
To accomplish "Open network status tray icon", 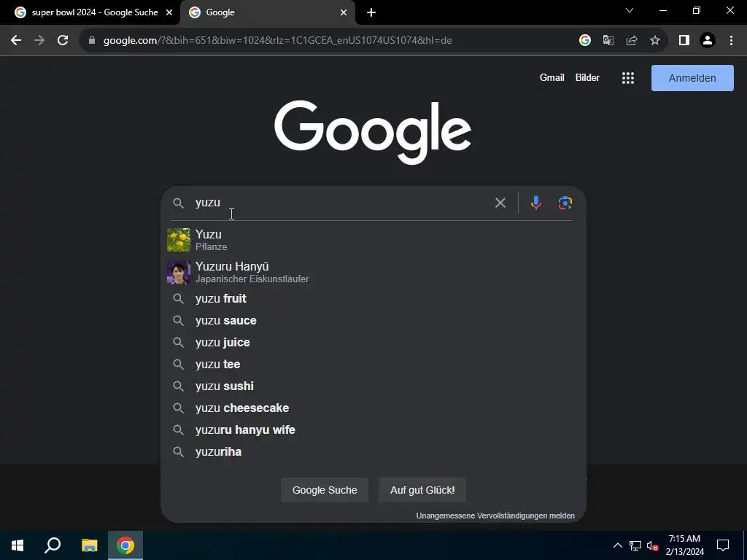I will click(x=635, y=545).
